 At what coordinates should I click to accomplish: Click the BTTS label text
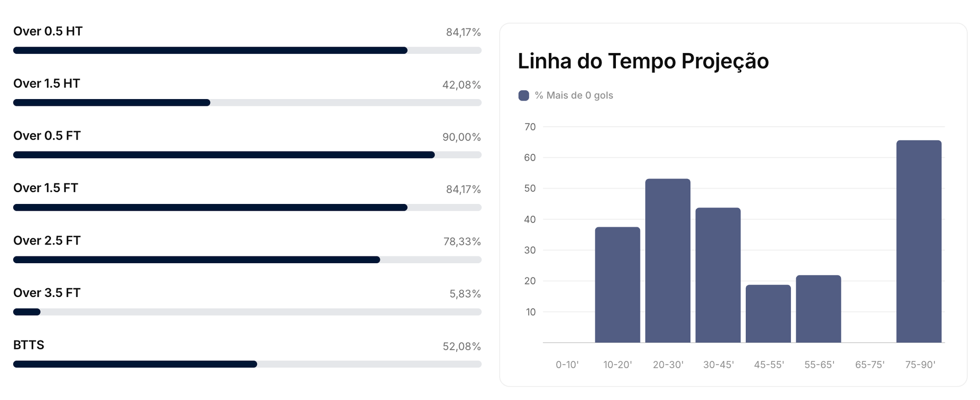pyautogui.click(x=29, y=345)
